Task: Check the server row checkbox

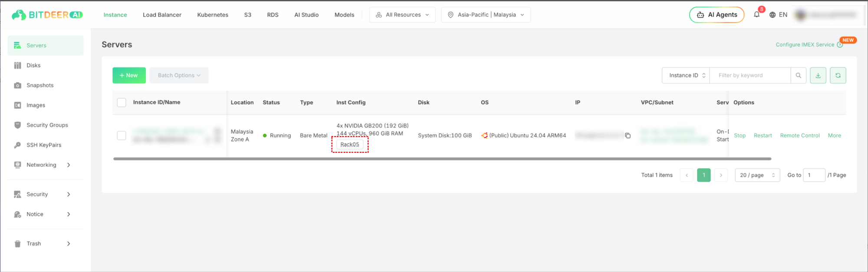Action: 122,136
